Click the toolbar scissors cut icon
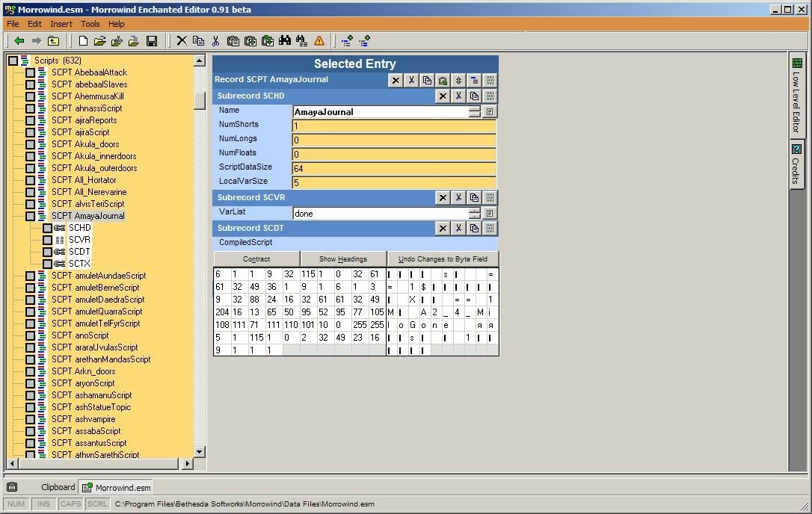812x514 pixels. 215,41
